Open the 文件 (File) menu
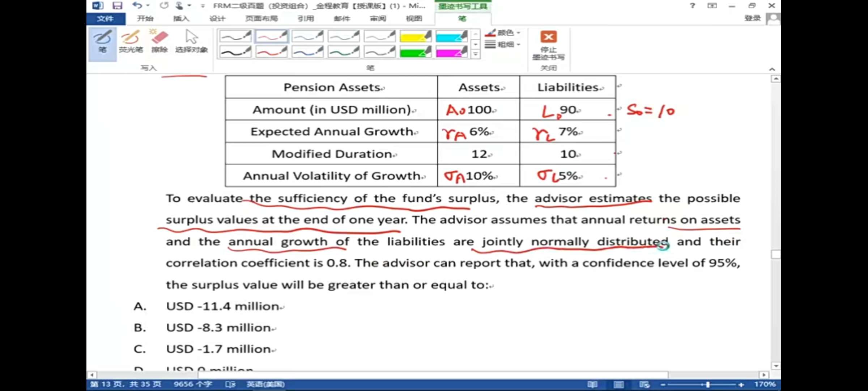Screen dimensions: 868x391 point(105,18)
